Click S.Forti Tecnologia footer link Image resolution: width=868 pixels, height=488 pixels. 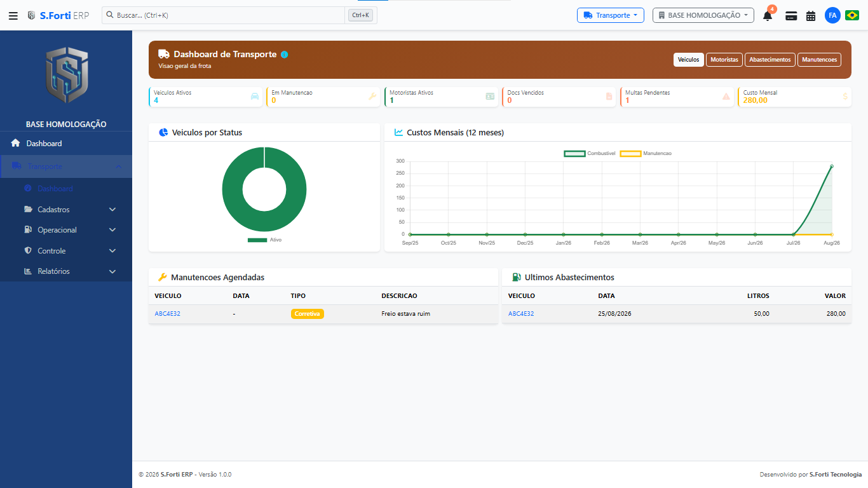click(836, 475)
